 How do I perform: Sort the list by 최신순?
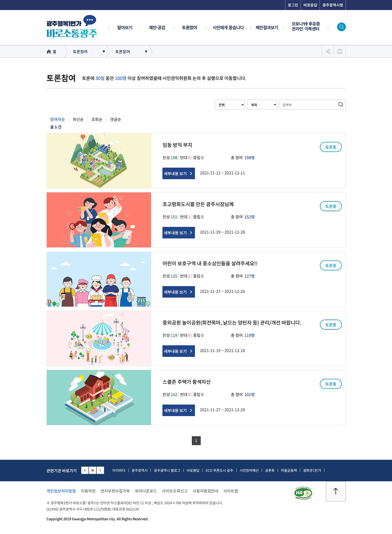pyautogui.click(x=78, y=119)
